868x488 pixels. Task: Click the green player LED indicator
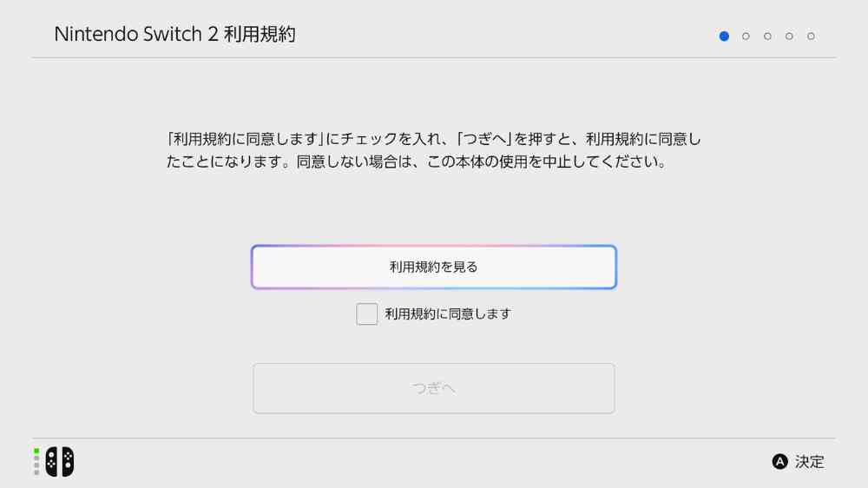36,451
